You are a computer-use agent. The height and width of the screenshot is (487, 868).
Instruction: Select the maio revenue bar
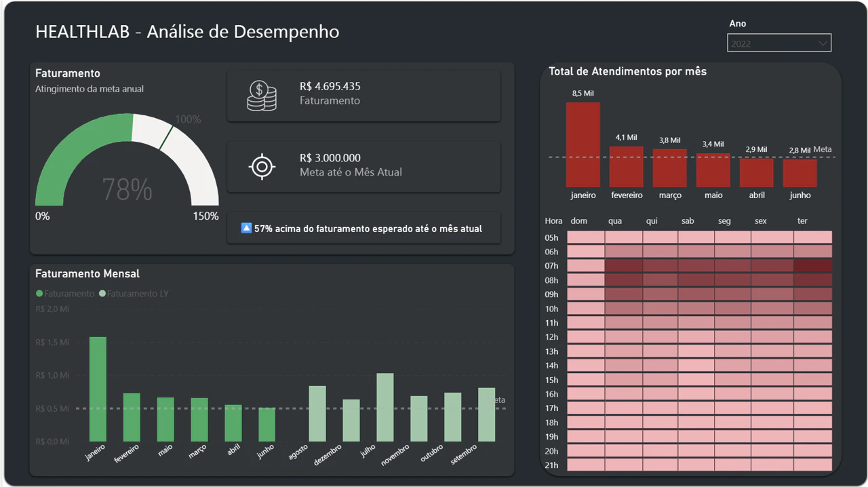point(165,419)
